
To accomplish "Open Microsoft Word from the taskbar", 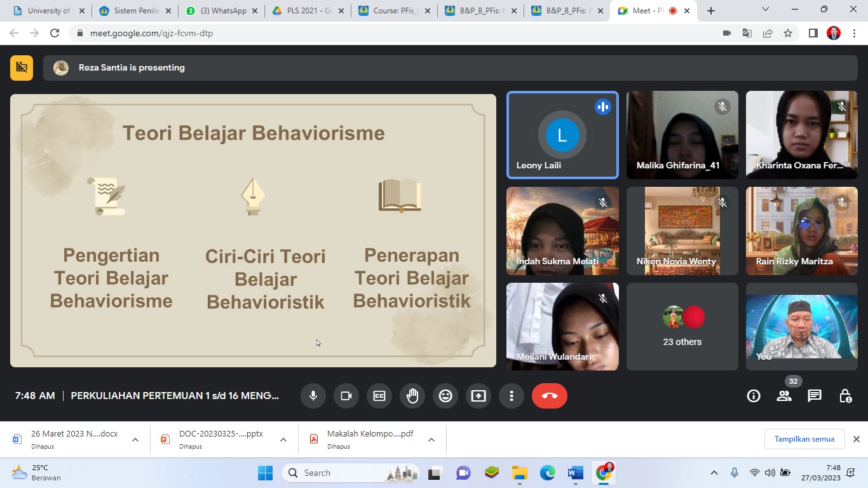I will (576, 473).
